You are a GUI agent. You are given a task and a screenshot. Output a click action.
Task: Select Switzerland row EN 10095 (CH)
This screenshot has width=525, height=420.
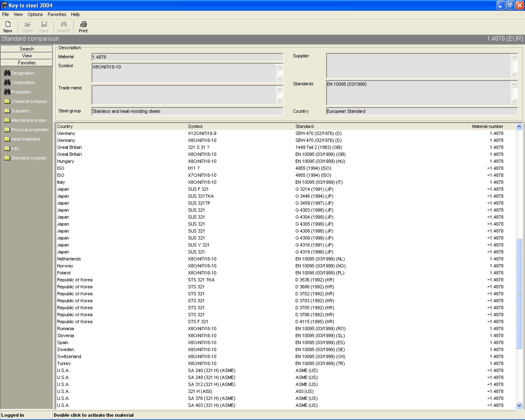(x=285, y=356)
